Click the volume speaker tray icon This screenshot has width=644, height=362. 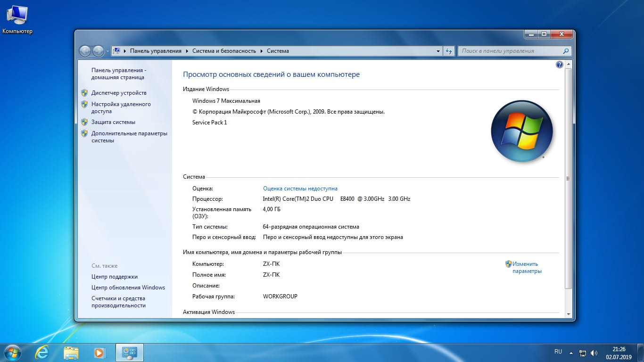[x=594, y=353]
